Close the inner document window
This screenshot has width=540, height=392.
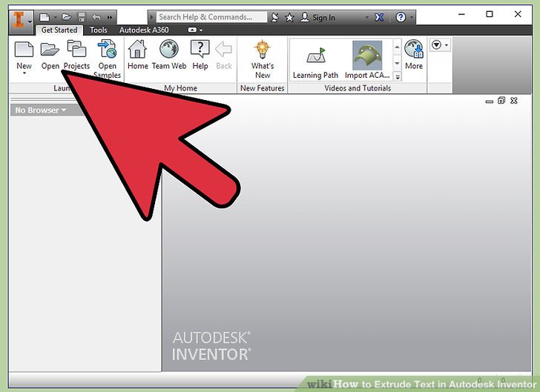[514, 101]
